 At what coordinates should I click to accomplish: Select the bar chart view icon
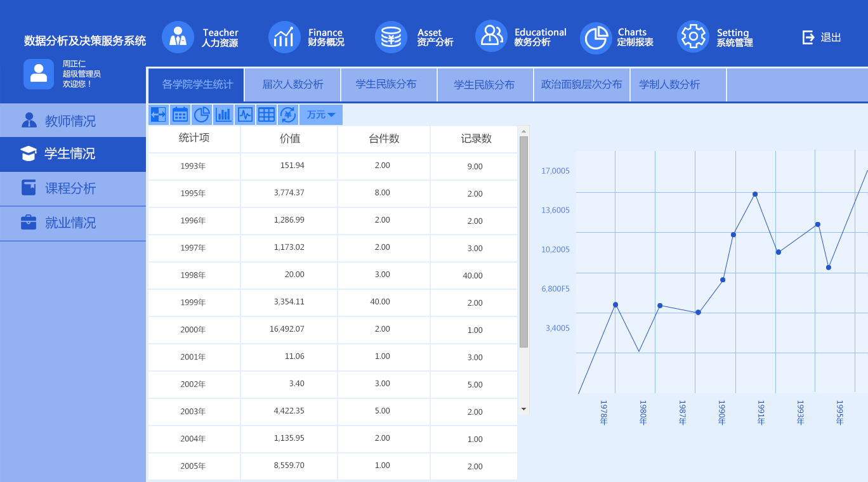[x=223, y=115]
